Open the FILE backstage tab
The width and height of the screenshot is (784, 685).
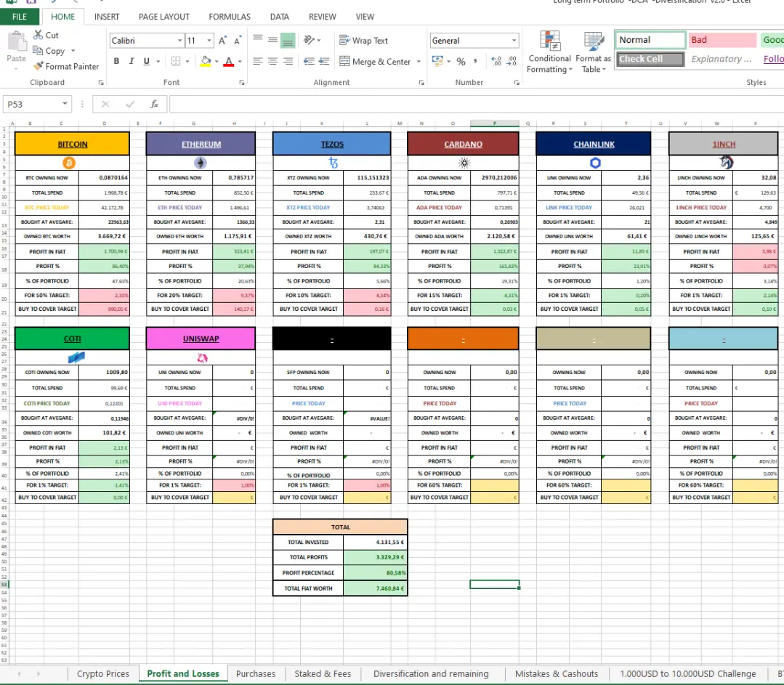tap(20, 17)
